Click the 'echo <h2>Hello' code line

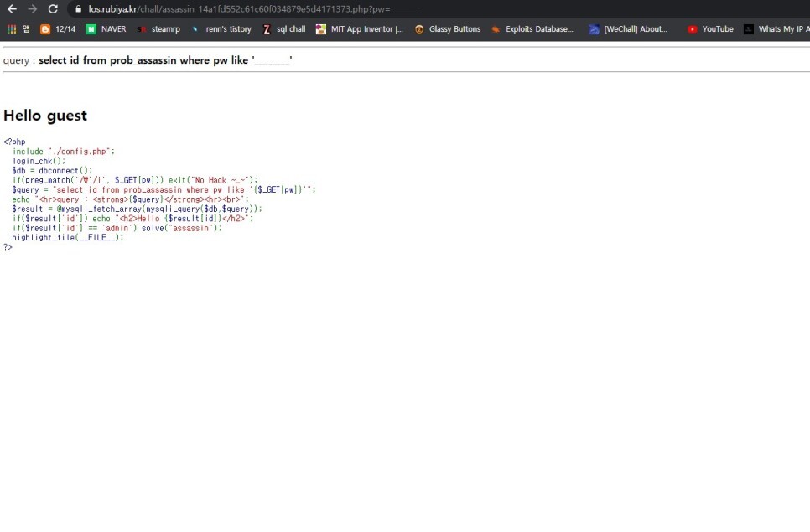click(x=132, y=219)
